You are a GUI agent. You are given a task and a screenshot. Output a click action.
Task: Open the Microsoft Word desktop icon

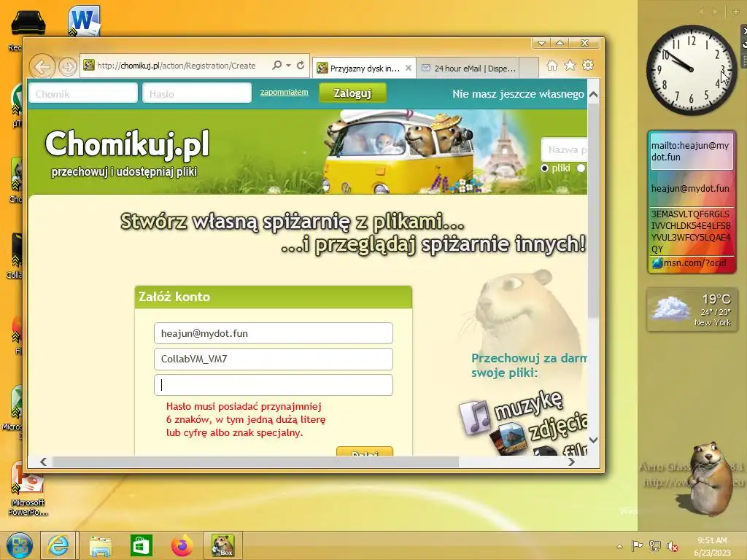[84, 20]
